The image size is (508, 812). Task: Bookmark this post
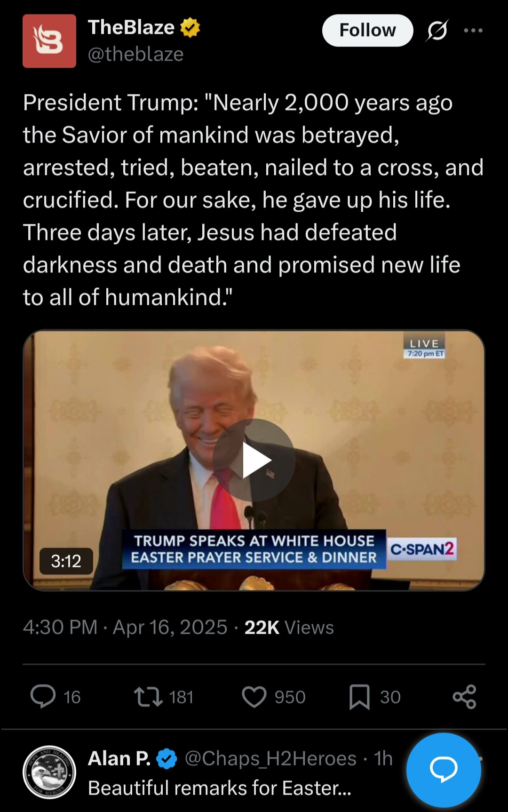(x=359, y=697)
